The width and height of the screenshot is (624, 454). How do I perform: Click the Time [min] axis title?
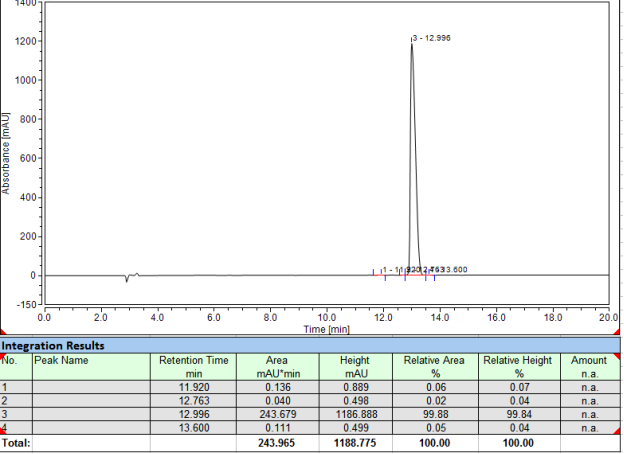pos(327,328)
